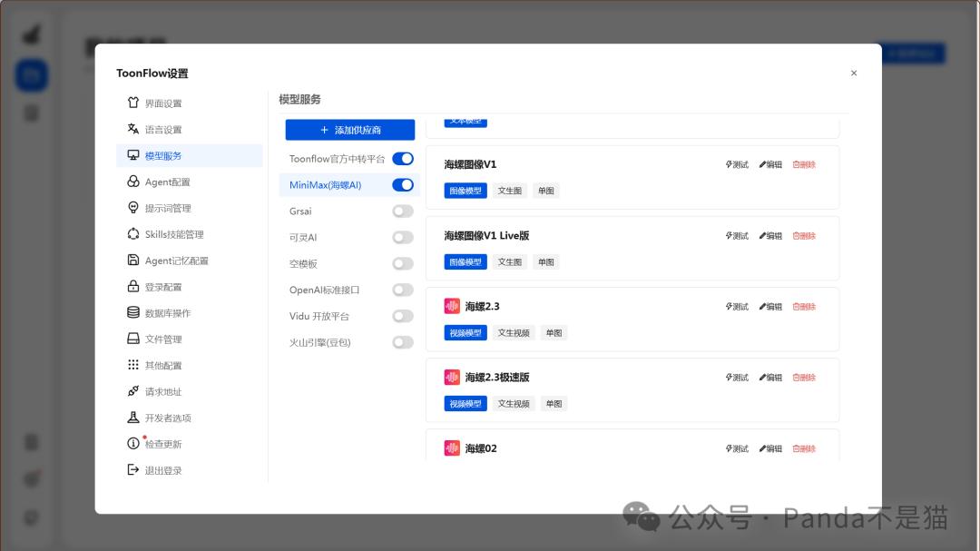Screen dimensions: 980x551
Task: Edit the 海螺图像V1 model
Action: (770, 164)
